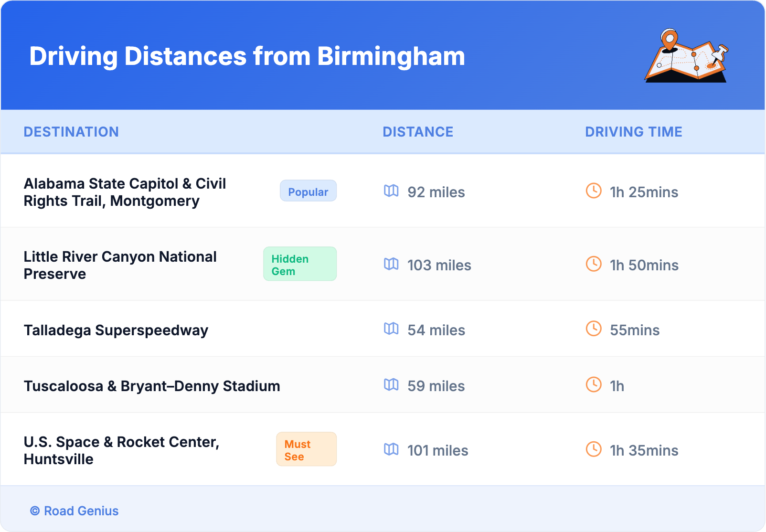
Task: Click the Distance column header
Action: point(418,132)
